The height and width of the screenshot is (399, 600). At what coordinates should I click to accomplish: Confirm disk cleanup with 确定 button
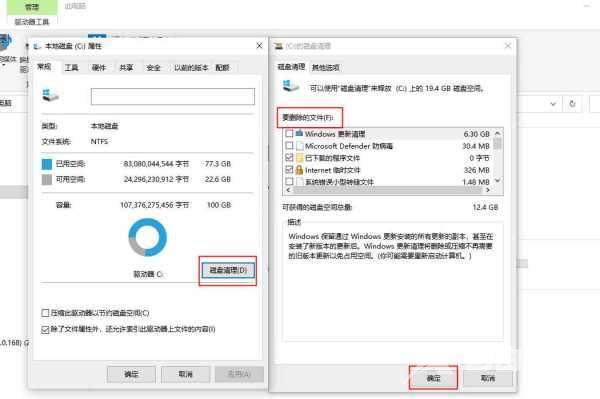pyautogui.click(x=433, y=378)
